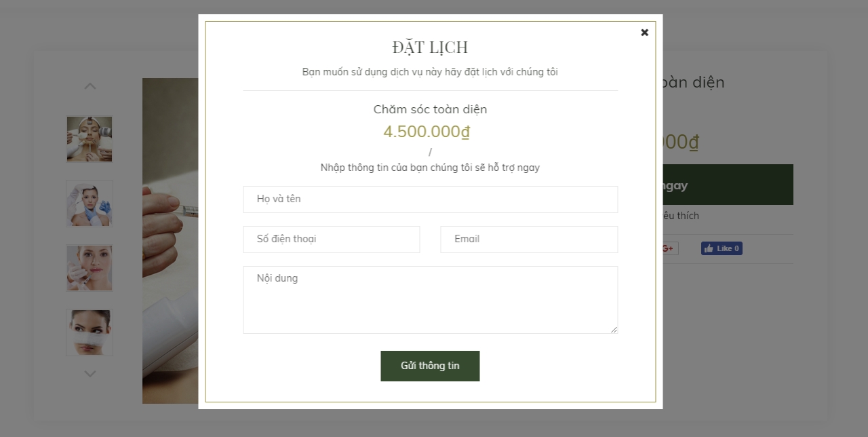Image resolution: width=868 pixels, height=437 pixels.
Task: Click the Nội dung textarea resize grip
Action: [614, 329]
